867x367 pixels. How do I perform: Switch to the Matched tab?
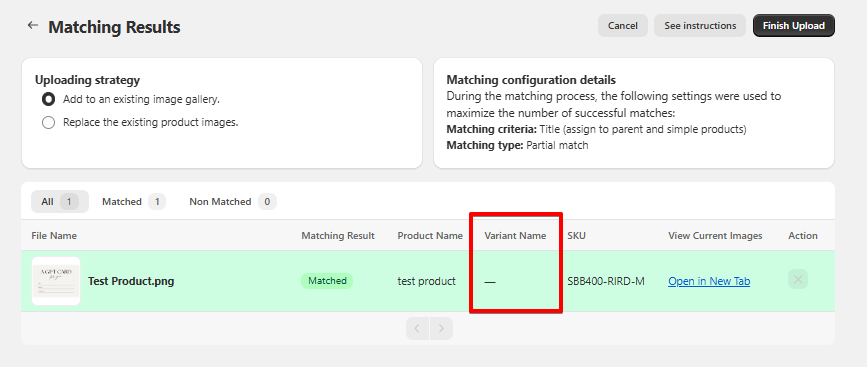point(133,202)
